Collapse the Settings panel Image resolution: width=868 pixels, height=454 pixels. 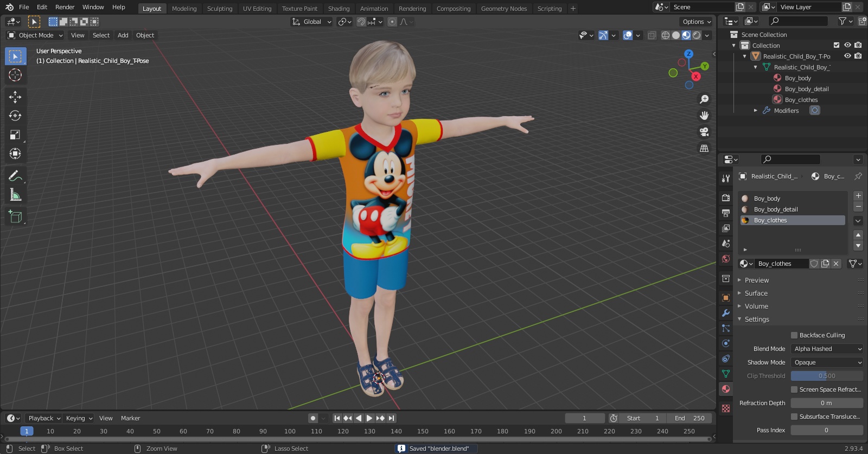point(756,319)
